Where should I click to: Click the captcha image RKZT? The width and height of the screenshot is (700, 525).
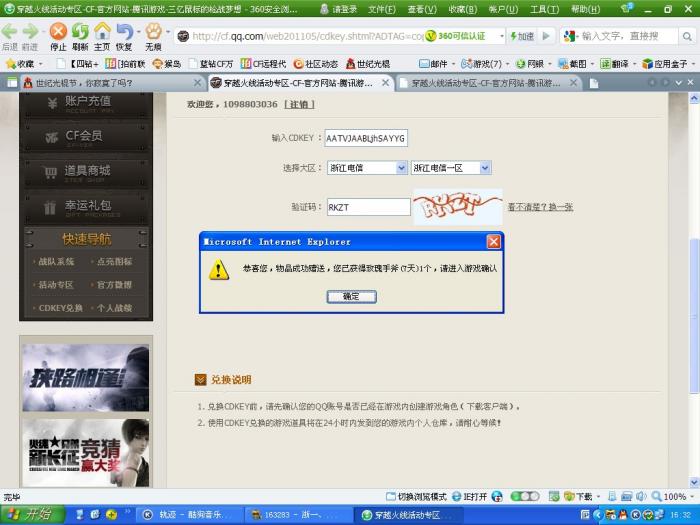pyautogui.click(x=458, y=207)
